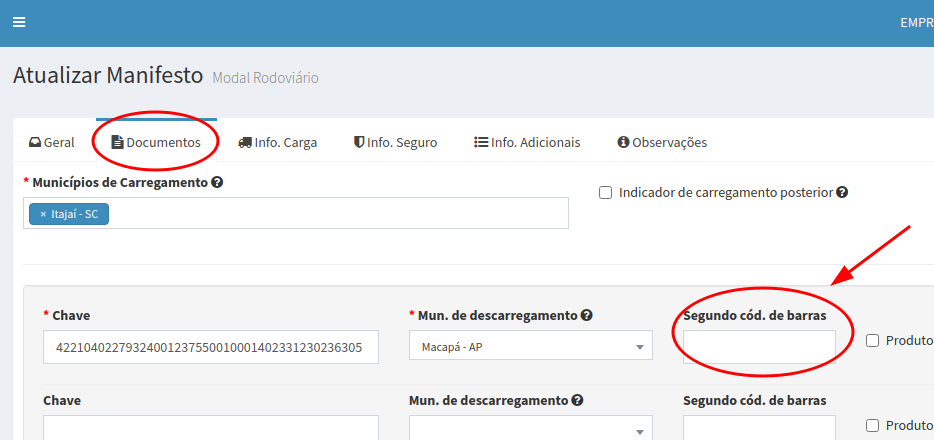
Task: Toggle the first row Produto checkbox
Action: (872, 341)
